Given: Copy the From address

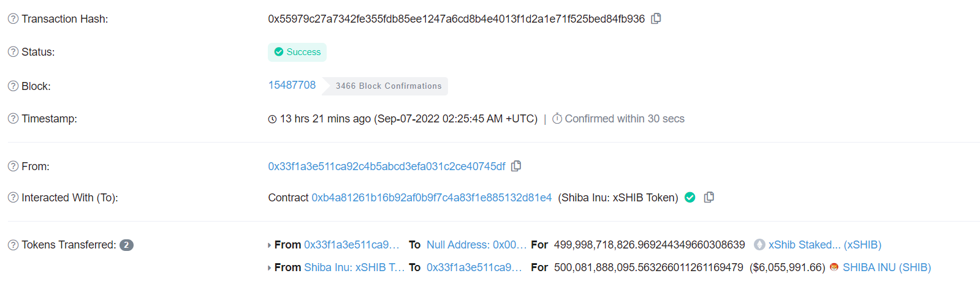Looking at the screenshot, I should pyautogui.click(x=516, y=166).
